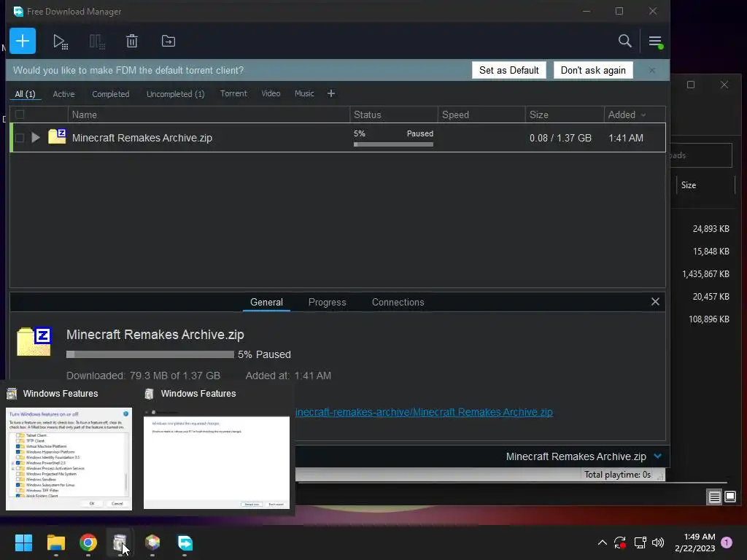747x560 pixels.
Task: Click the zip file icon in download row
Action: tap(57, 136)
